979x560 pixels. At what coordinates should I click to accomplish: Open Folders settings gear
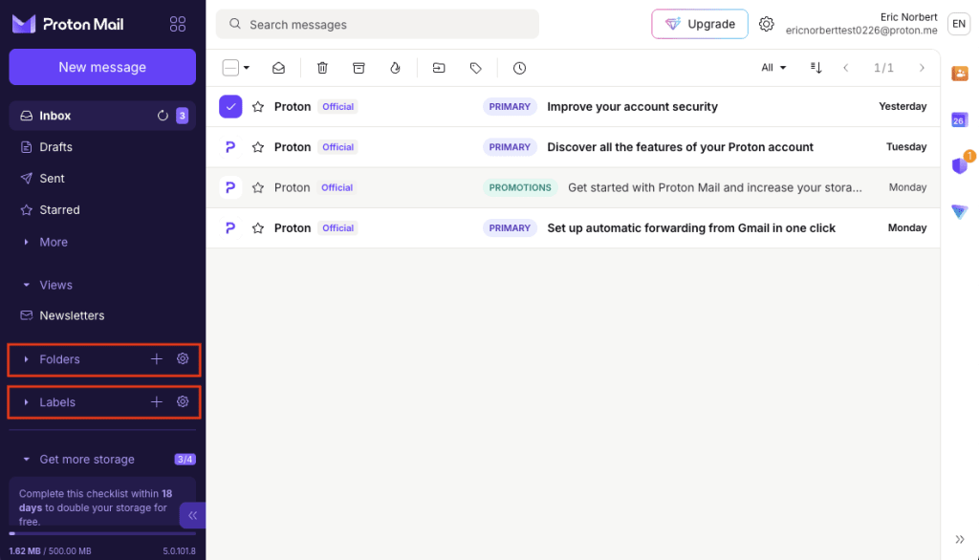[x=183, y=359]
